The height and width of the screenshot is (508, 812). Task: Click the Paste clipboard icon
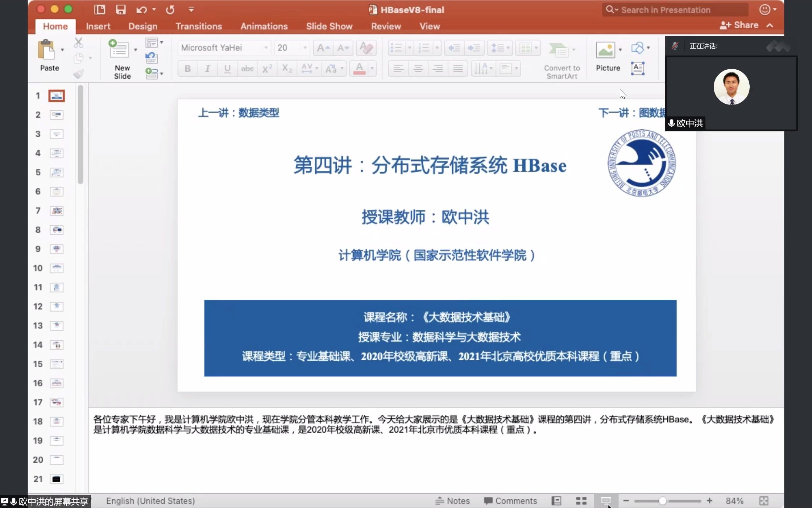[46, 50]
